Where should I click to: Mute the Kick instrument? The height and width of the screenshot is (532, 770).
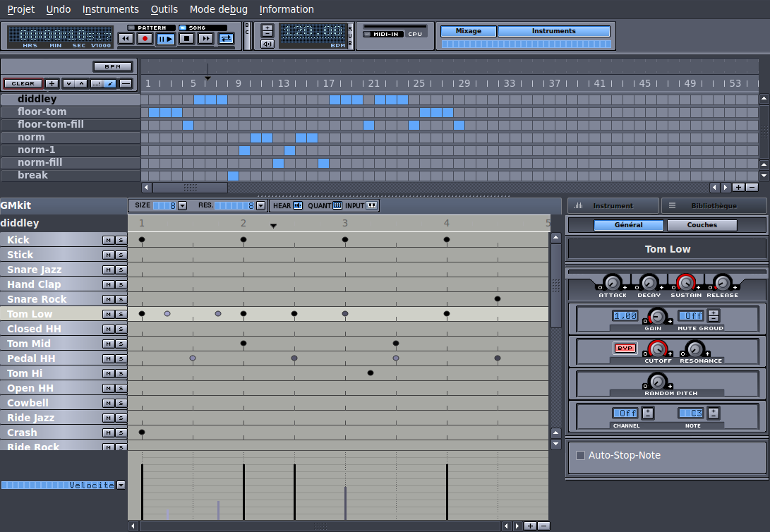coord(109,241)
